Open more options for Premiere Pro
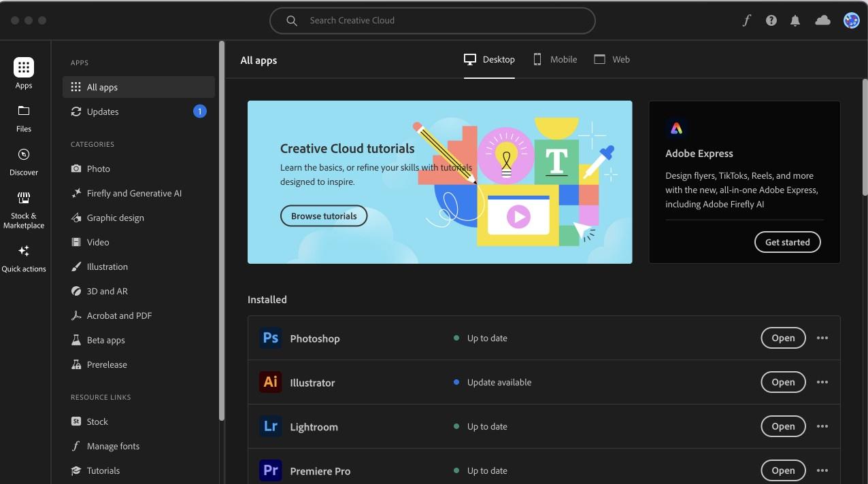Image resolution: width=868 pixels, height=484 pixels. tap(822, 470)
